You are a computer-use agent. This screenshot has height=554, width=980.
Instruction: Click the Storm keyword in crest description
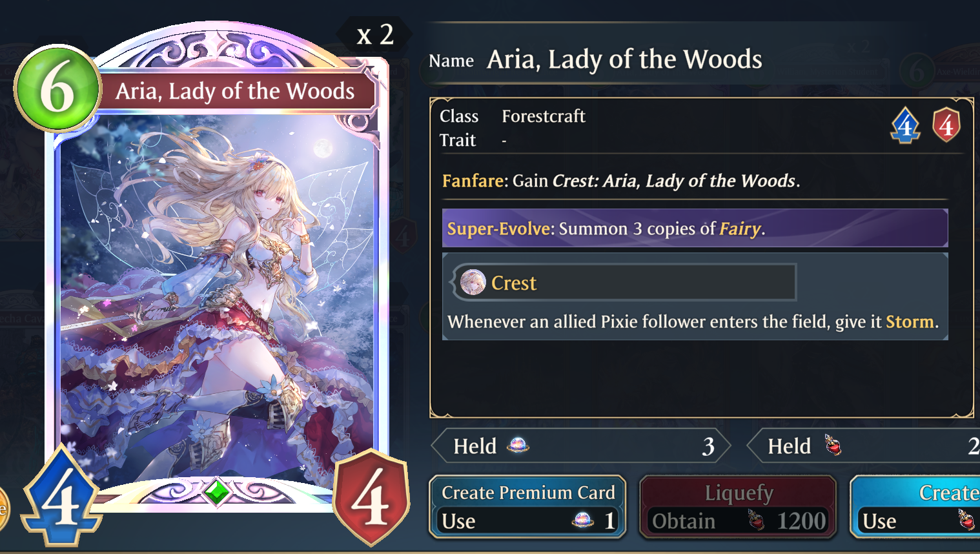pos(910,322)
